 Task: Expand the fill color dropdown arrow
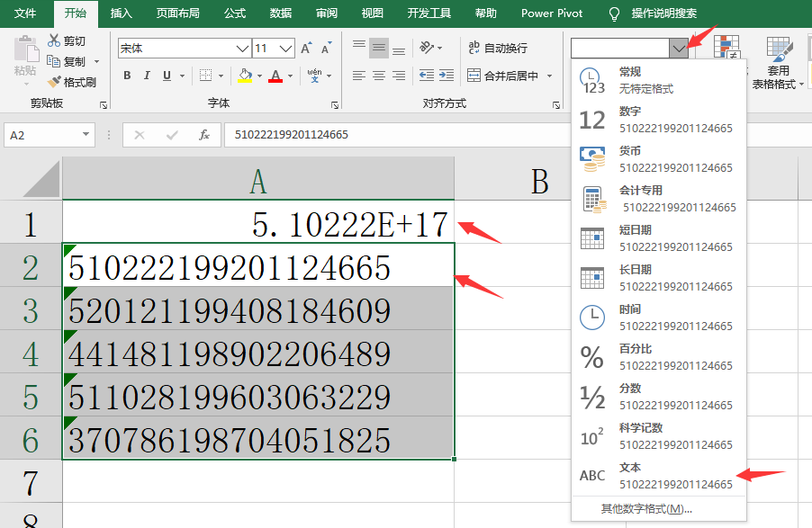tap(260, 76)
